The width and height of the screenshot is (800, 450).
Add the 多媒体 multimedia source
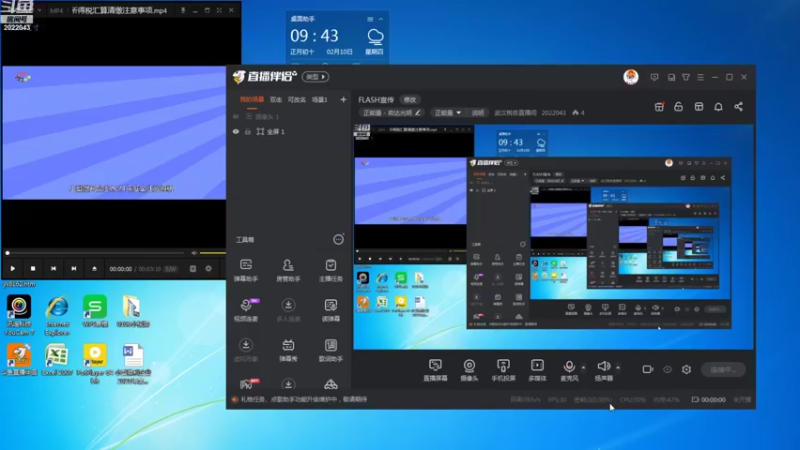click(x=537, y=370)
